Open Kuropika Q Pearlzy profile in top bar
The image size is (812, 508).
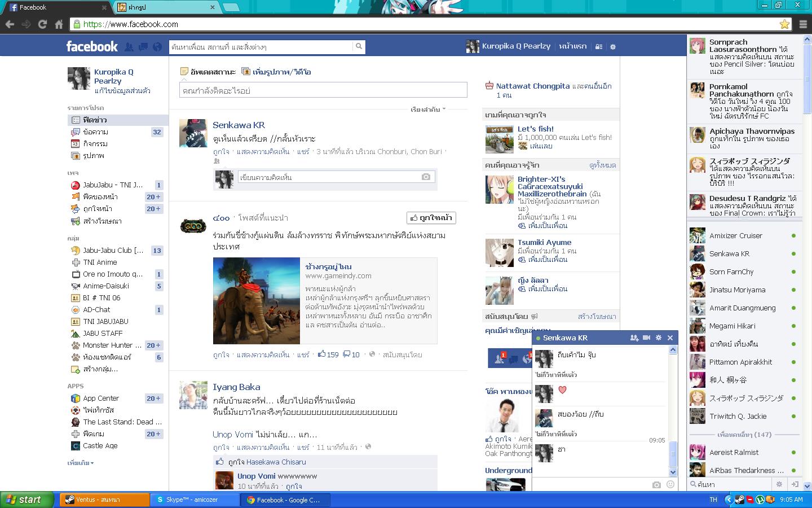pyautogui.click(x=508, y=46)
